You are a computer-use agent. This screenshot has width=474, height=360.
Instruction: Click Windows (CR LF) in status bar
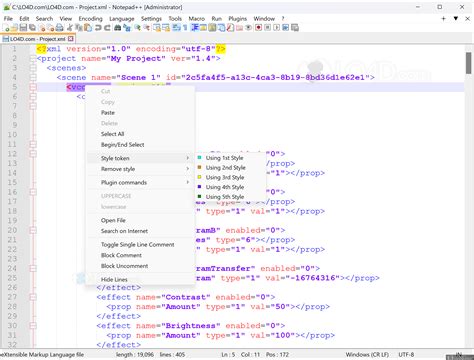click(x=367, y=354)
